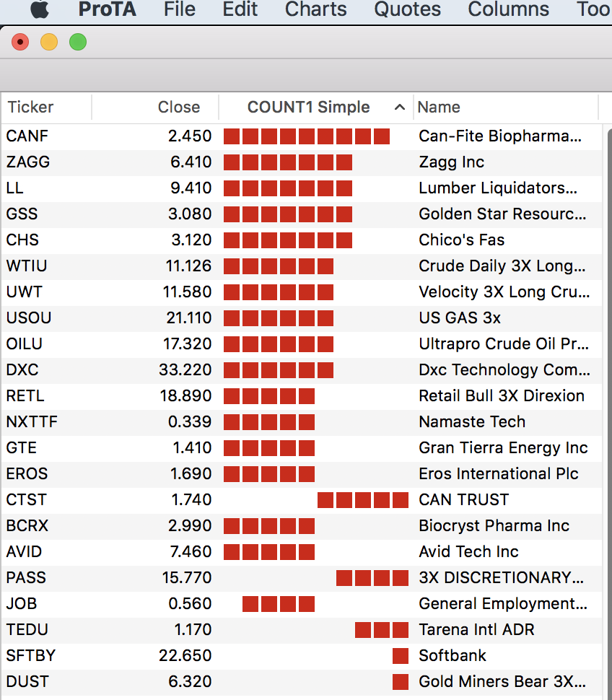Select the CTST ticker
The height and width of the screenshot is (700, 612).
coord(26,499)
